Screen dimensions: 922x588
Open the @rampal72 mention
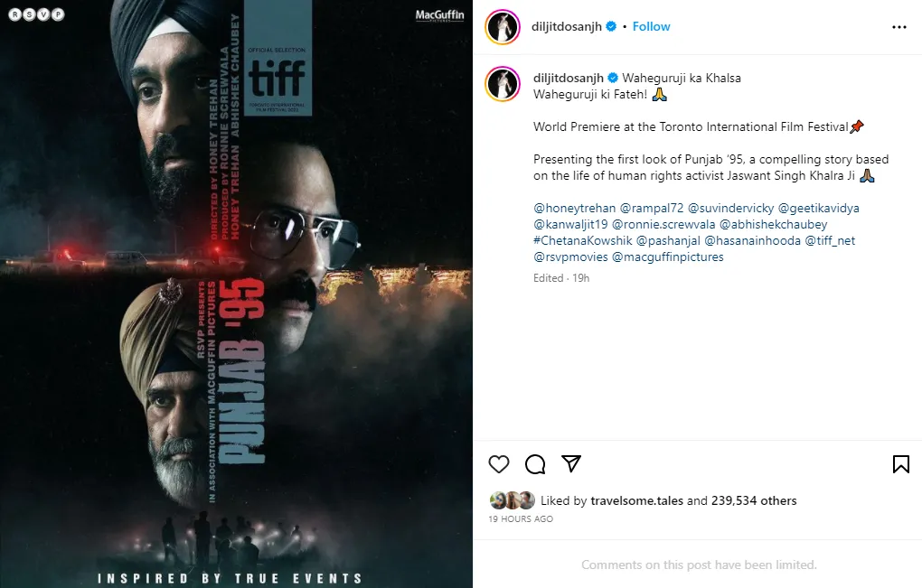(x=652, y=208)
